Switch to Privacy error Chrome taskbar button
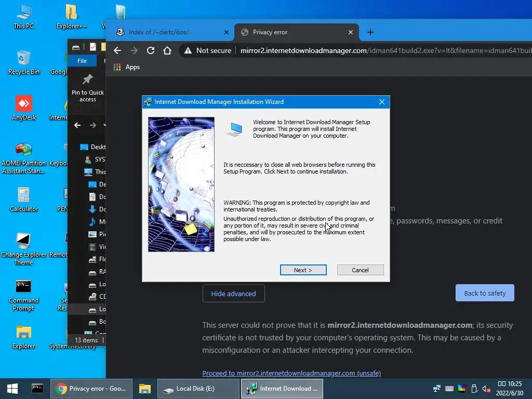The image size is (532, 399). click(91, 389)
